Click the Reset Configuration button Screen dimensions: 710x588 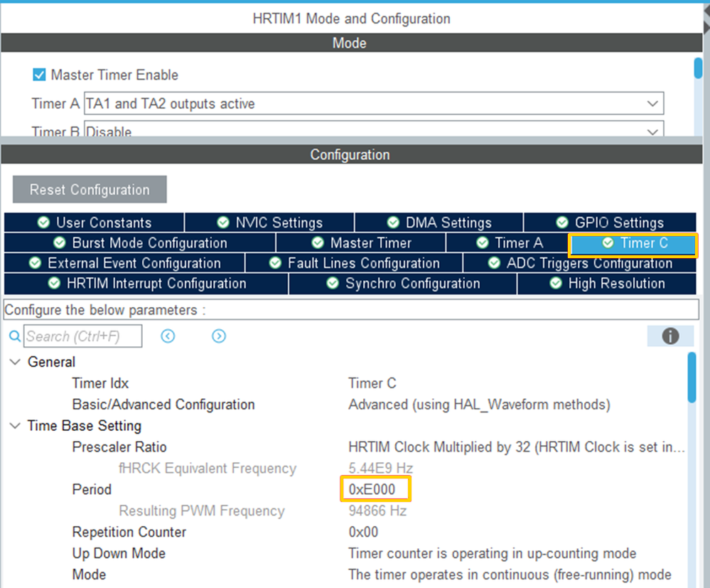click(89, 189)
